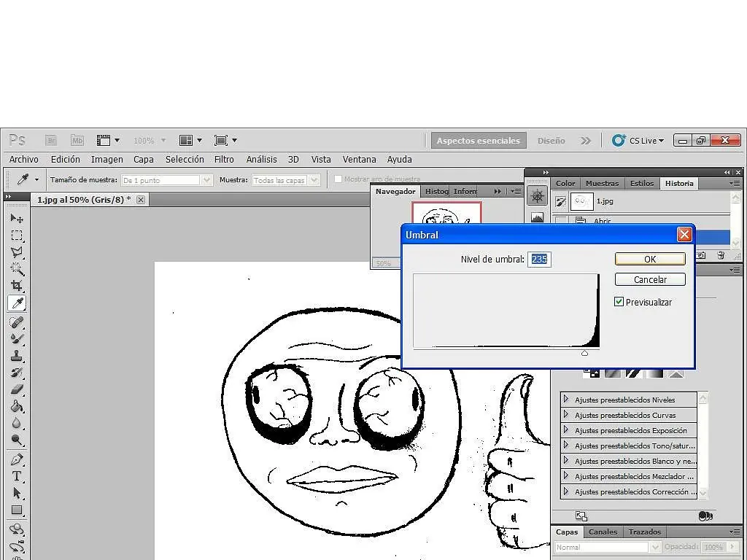747x560 pixels.
Task: Switch to the Diseño workspace
Action: pyautogui.click(x=551, y=141)
